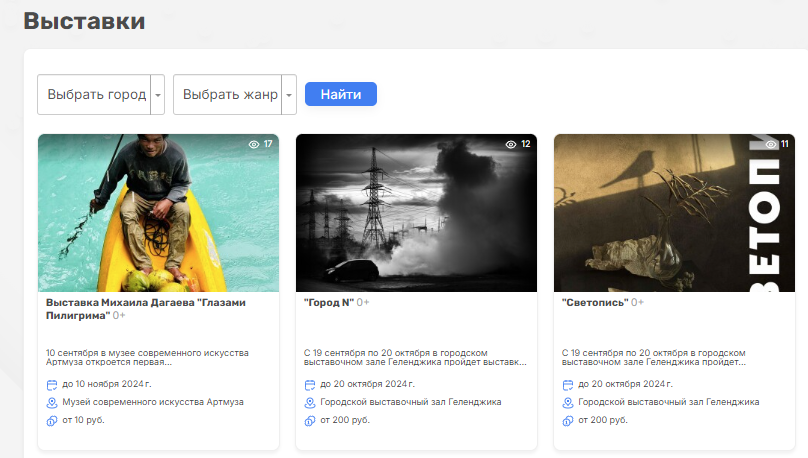This screenshot has height=458, width=808.
Task: Open the "Город N" exhibition title
Action: pos(328,302)
